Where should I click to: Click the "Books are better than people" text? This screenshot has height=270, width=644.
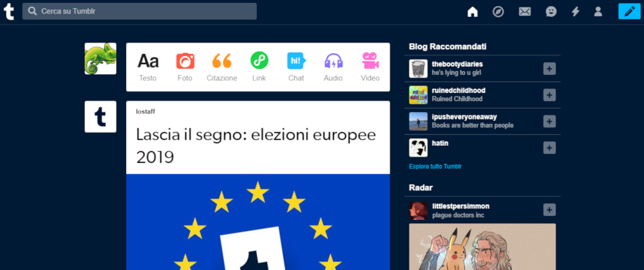coord(473,126)
